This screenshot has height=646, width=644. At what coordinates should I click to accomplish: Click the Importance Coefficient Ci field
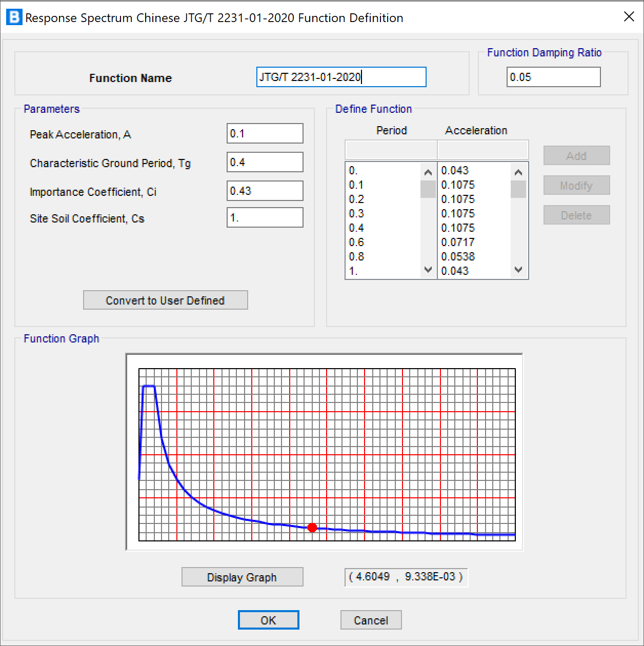point(265,191)
